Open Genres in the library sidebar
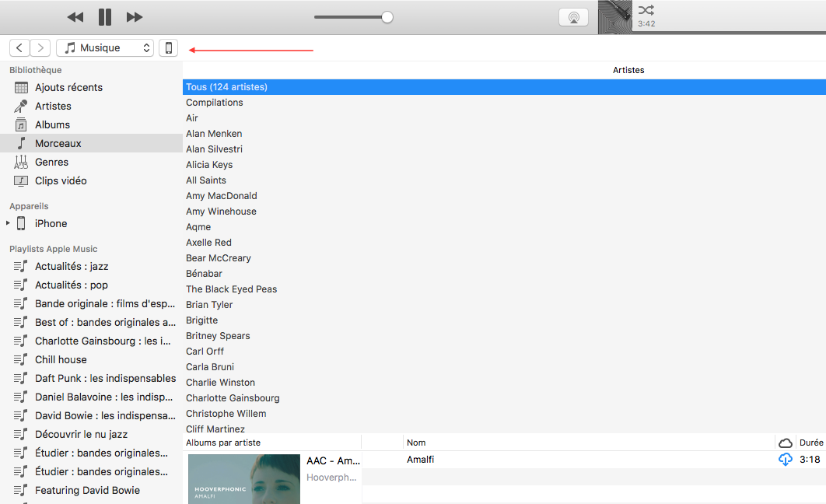This screenshot has height=504, width=826. coord(91,163)
